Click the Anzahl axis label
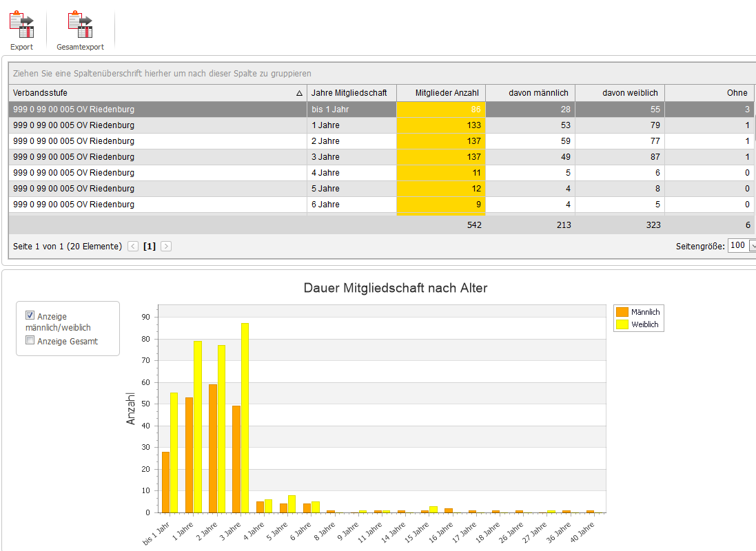 coord(130,409)
